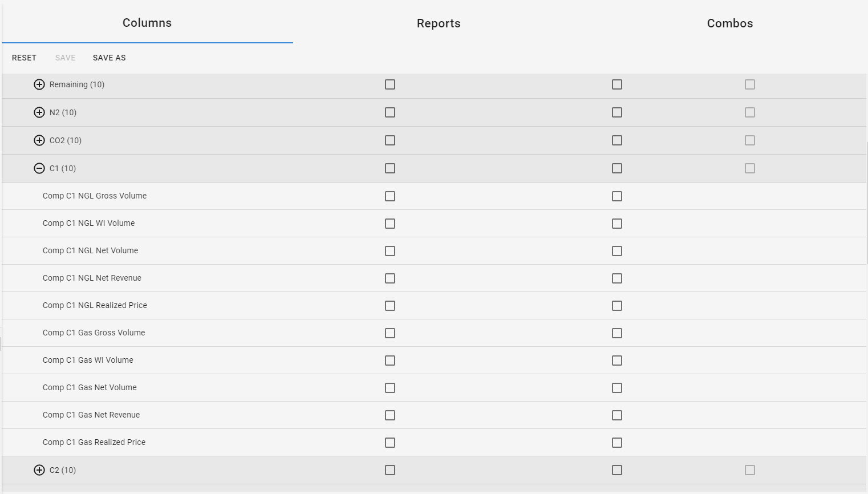Screen dimensions: 868x494
Task: Expand the Remaining (10) group
Action: (39, 84)
